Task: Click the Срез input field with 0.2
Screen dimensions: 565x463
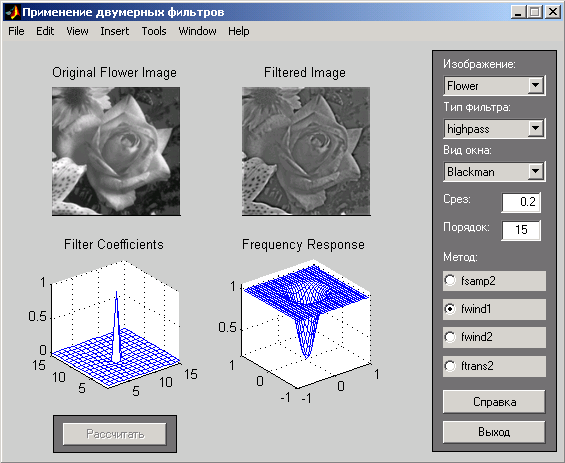Action: [521, 202]
